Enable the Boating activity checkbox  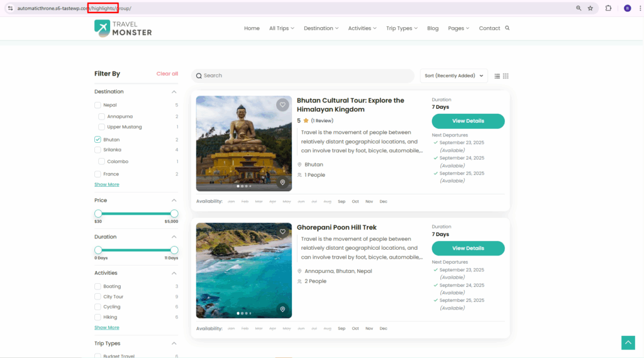(x=97, y=286)
